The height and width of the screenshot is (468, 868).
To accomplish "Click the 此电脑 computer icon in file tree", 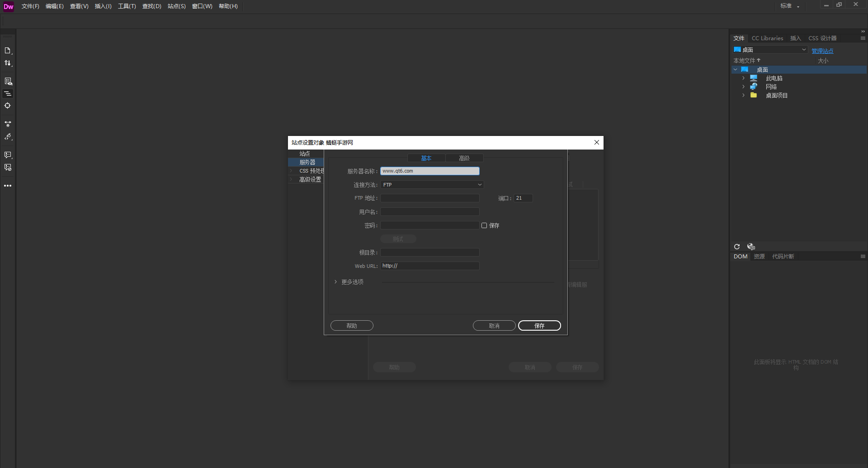I will click(x=754, y=78).
